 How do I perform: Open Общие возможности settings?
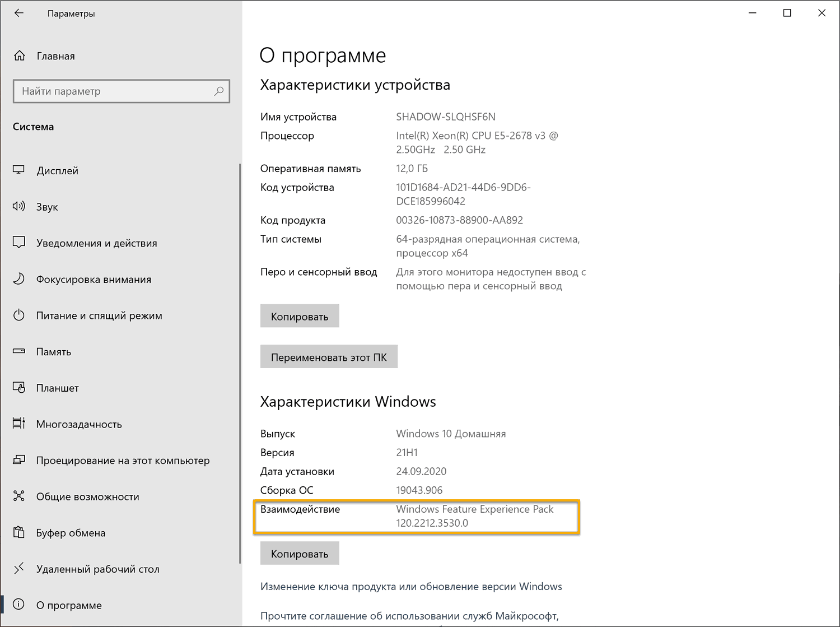tap(87, 496)
